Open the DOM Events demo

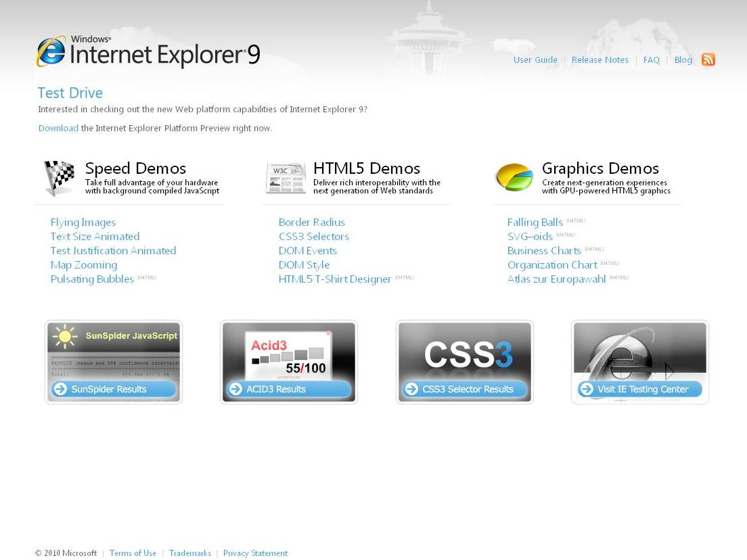point(307,251)
